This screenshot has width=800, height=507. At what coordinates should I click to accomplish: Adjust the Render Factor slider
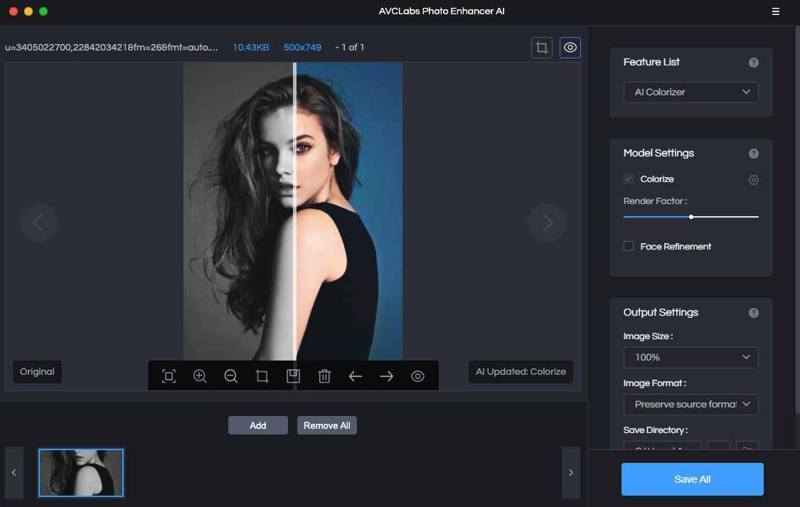click(x=691, y=216)
